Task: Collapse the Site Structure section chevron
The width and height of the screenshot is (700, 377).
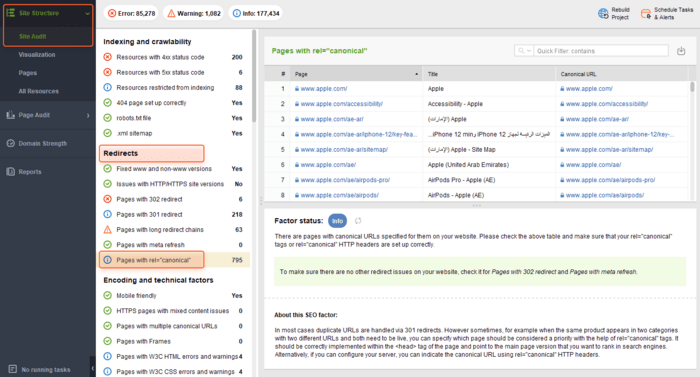Action: pos(88,13)
